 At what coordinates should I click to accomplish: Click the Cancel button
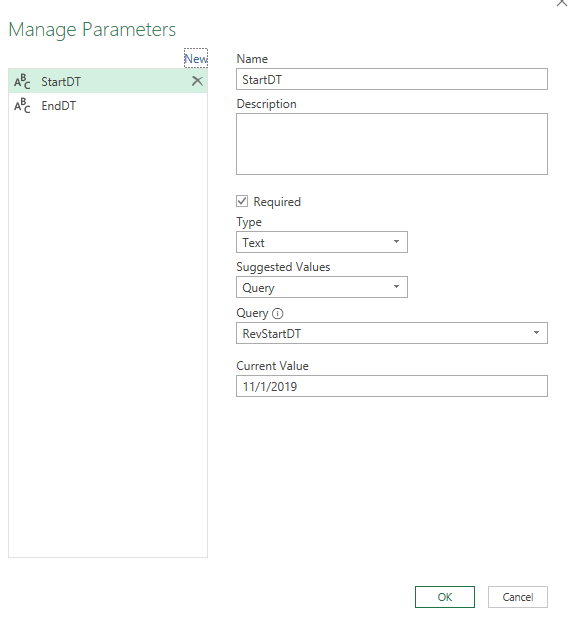517,597
